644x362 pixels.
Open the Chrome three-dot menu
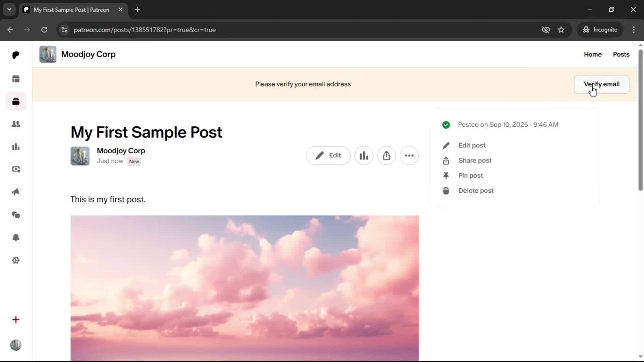(634, 30)
